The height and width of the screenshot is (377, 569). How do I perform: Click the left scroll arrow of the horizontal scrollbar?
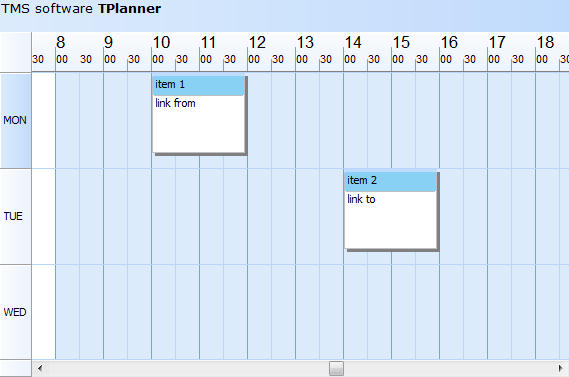click(40, 369)
